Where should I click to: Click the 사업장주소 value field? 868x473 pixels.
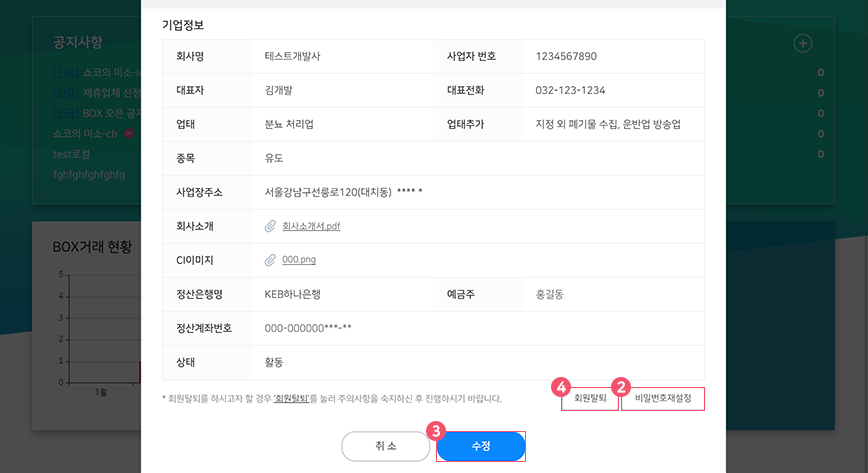click(477, 192)
